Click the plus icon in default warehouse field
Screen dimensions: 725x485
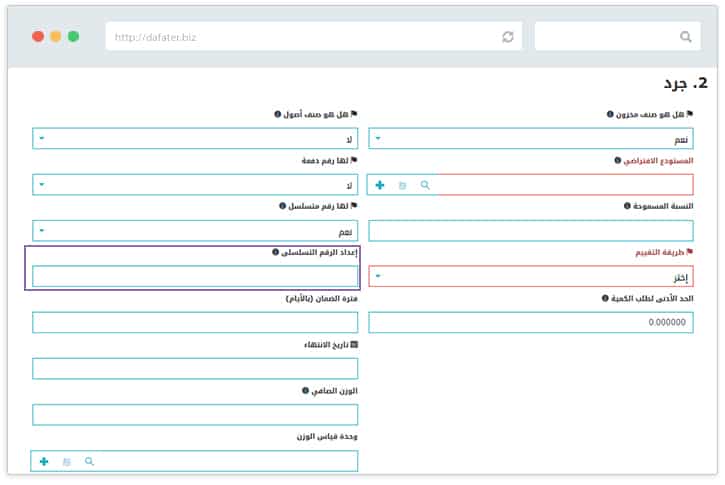(380, 185)
